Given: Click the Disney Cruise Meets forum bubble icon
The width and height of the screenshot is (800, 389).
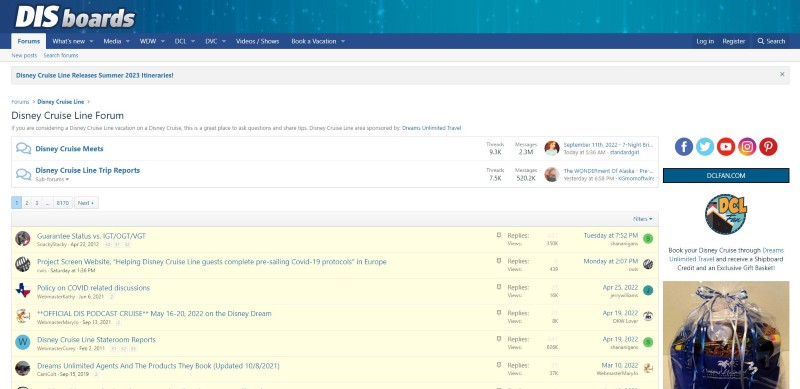Looking at the screenshot, I should (23, 149).
